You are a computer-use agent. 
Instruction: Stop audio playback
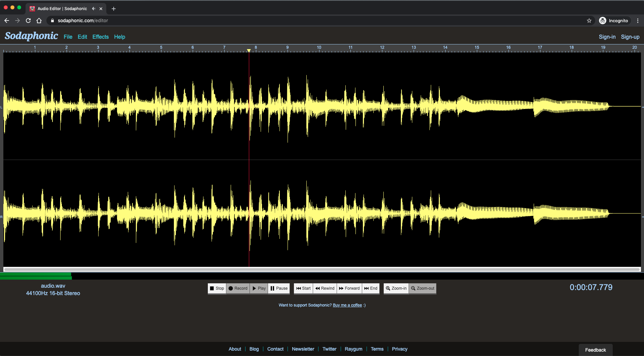[x=217, y=288]
